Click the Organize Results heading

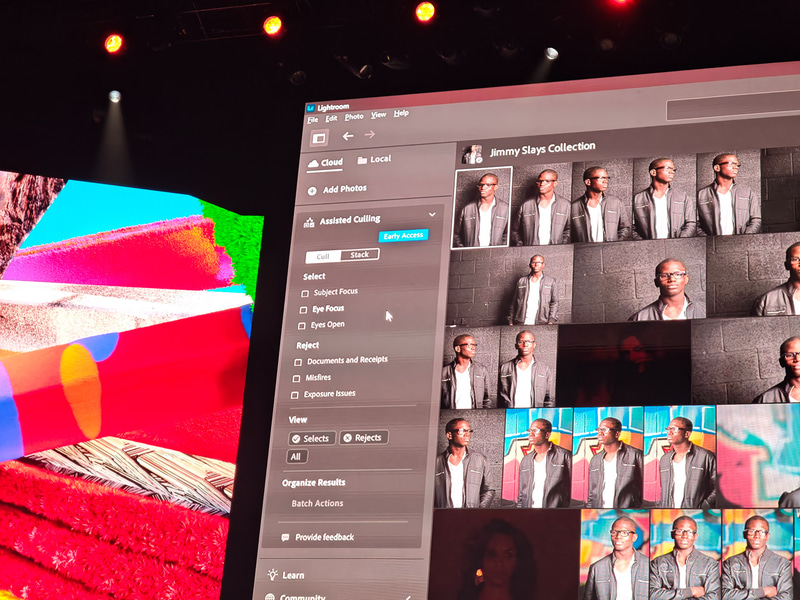pyautogui.click(x=313, y=483)
